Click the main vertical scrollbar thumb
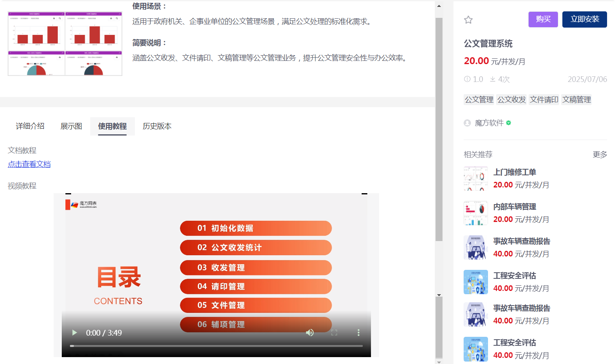The width and height of the screenshot is (616, 364). [x=439, y=129]
